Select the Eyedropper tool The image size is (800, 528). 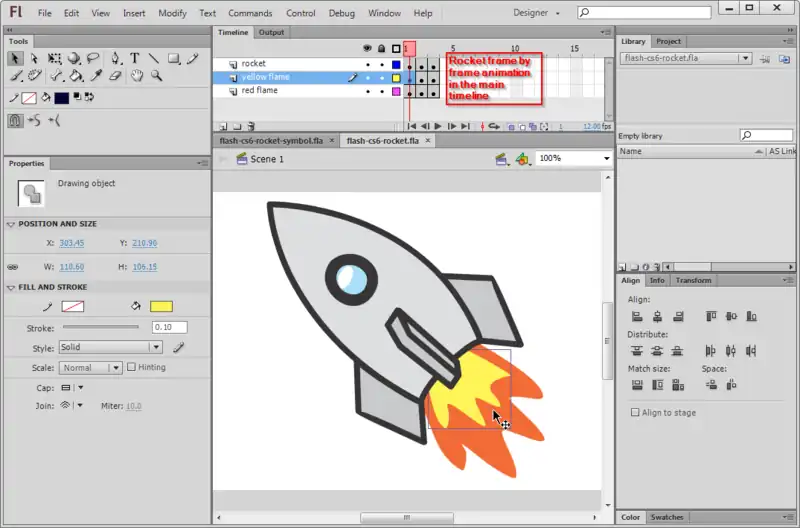[x=95, y=75]
